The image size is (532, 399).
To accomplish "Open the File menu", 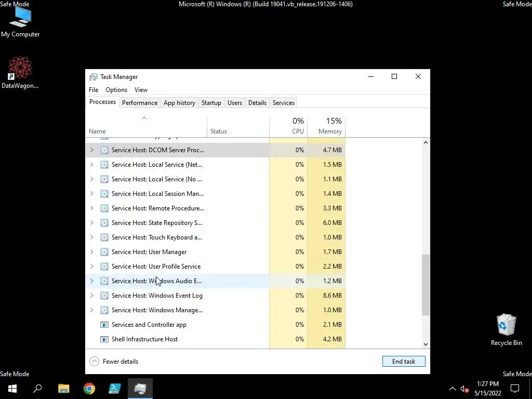I will click(94, 90).
